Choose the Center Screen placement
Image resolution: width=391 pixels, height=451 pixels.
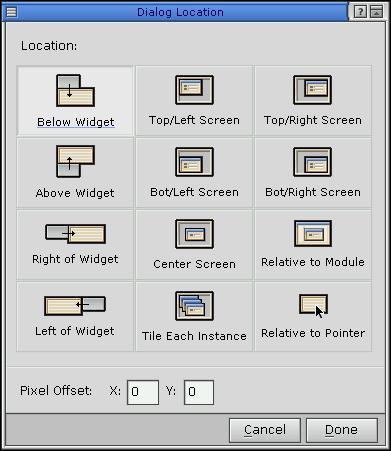pos(194,245)
